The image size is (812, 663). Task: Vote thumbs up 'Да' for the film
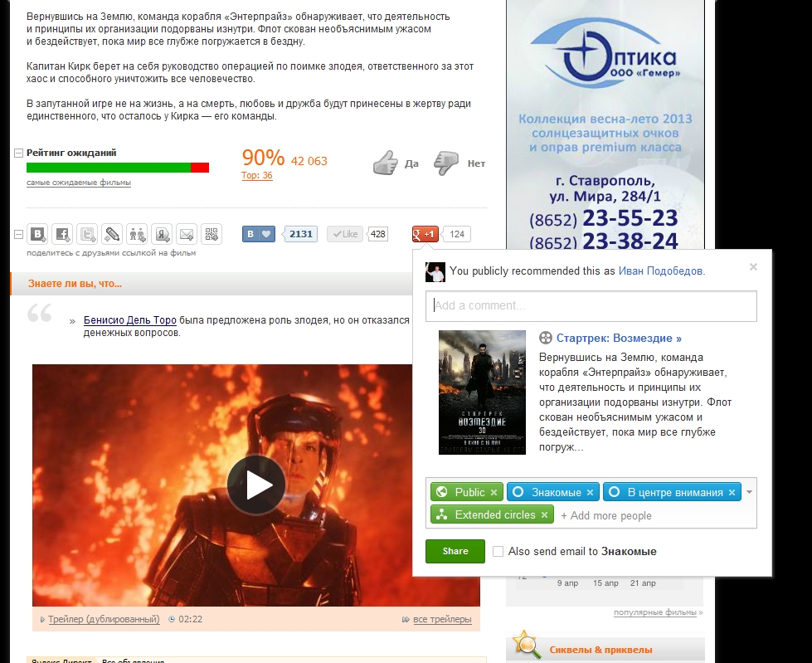pos(396,163)
